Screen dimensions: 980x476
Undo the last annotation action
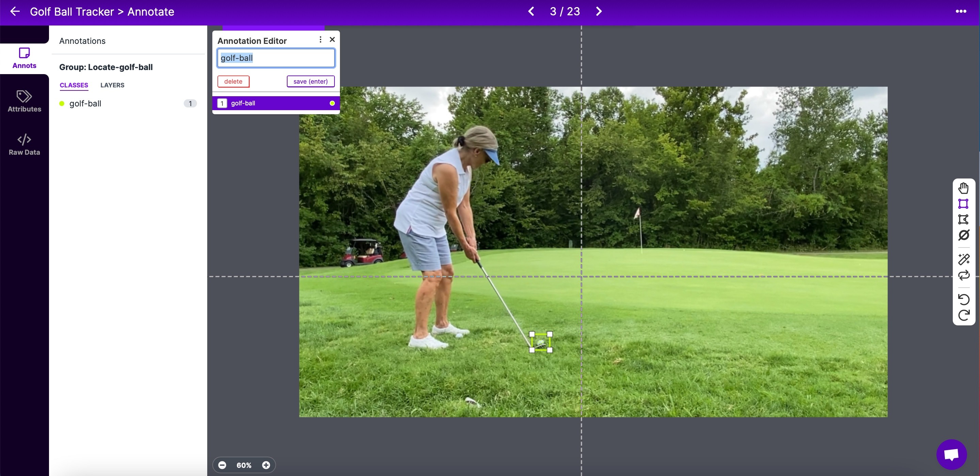963,299
